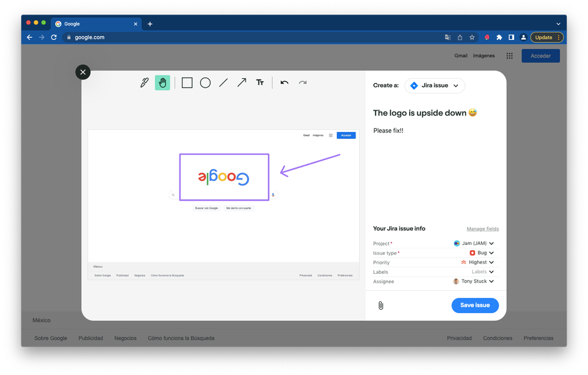Open the Privacidad footer link
This screenshot has width=588, height=375.
[459, 338]
